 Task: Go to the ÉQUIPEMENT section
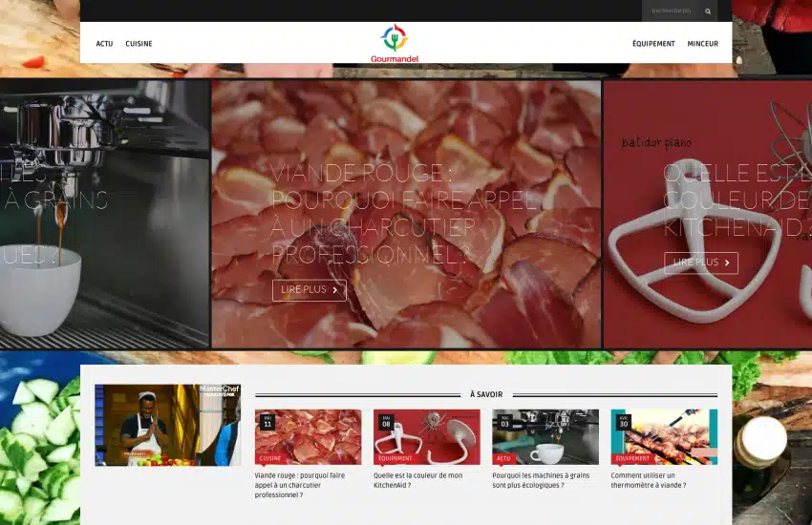[653, 44]
